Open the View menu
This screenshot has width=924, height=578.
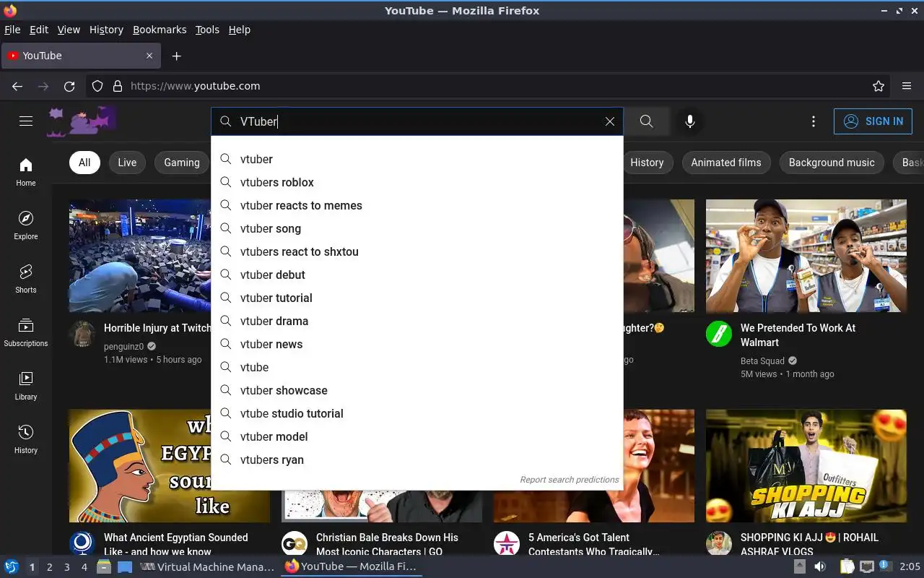click(x=69, y=30)
